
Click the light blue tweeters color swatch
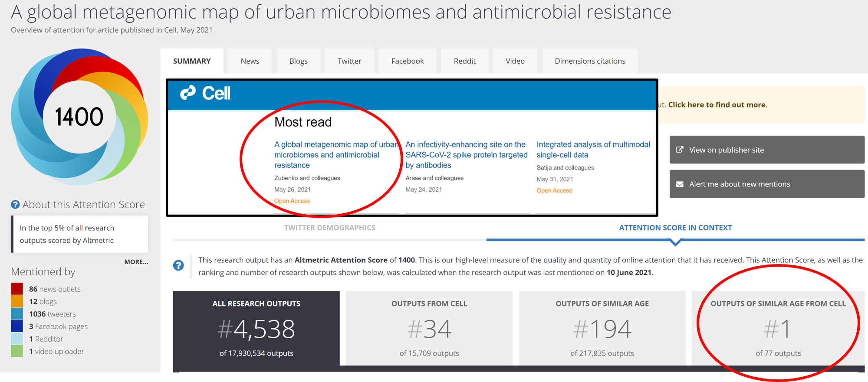(17, 314)
